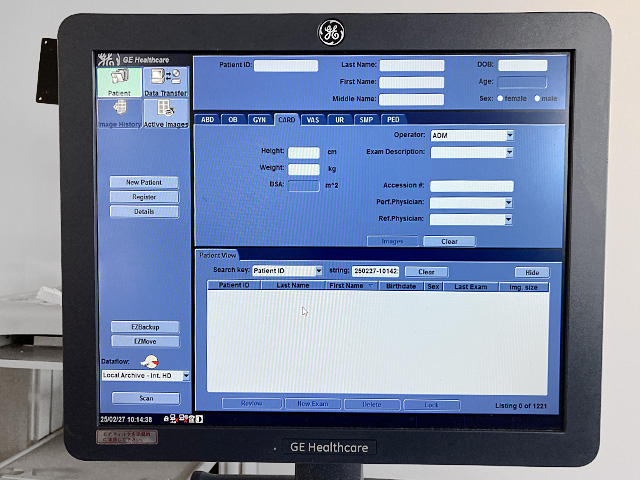This screenshot has width=640, height=480.
Task: Switch to the GYN tab
Action: pos(259,120)
